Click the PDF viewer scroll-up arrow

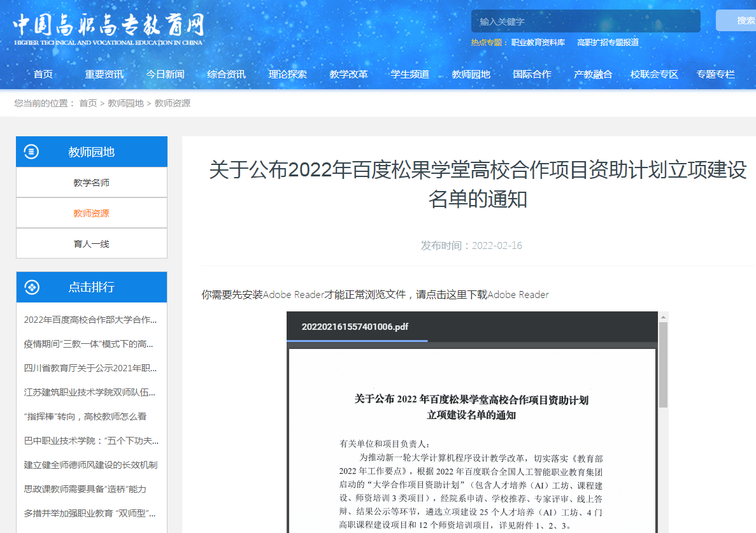tap(663, 316)
